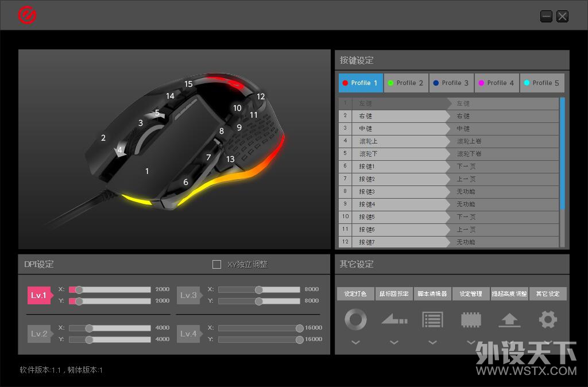This screenshot has width=588, height=387.
Task: Select button 12 on the mouse image
Action: coord(261,96)
